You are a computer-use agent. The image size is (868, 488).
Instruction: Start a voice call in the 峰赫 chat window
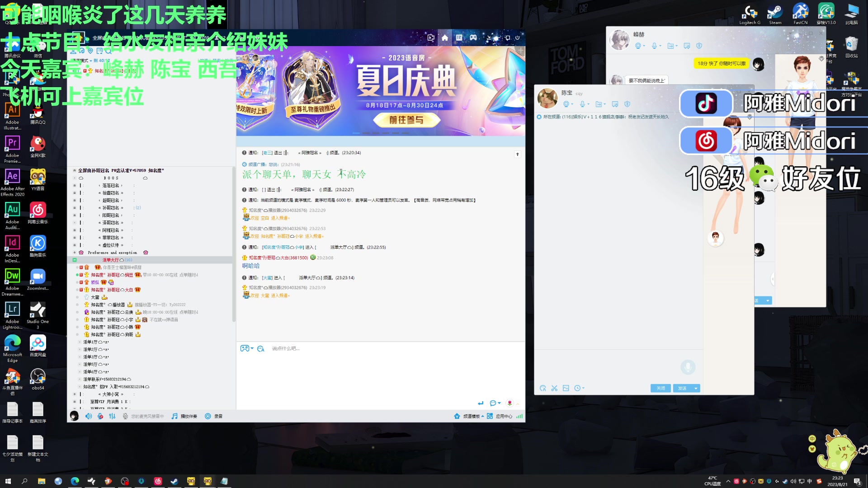click(x=654, y=46)
